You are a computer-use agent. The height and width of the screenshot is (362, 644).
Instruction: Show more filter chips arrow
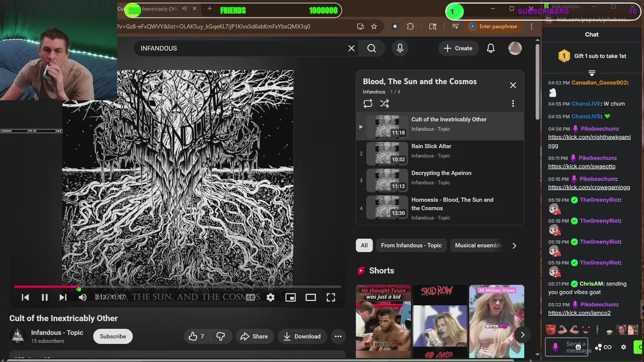point(514,245)
